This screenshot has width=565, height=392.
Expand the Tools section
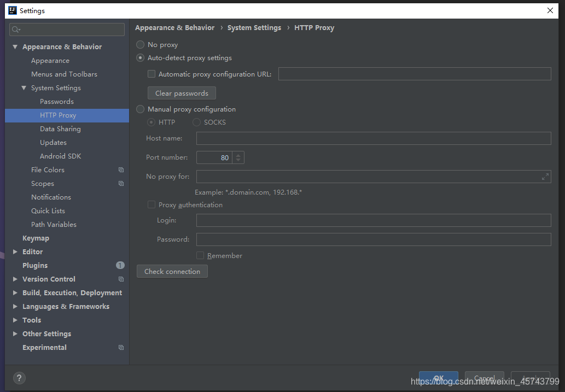15,320
